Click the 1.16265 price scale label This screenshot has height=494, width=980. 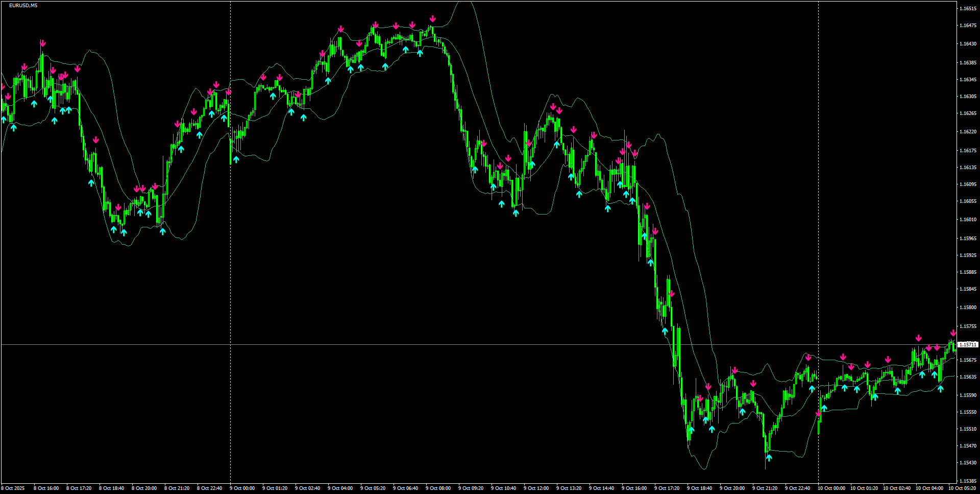coord(968,113)
